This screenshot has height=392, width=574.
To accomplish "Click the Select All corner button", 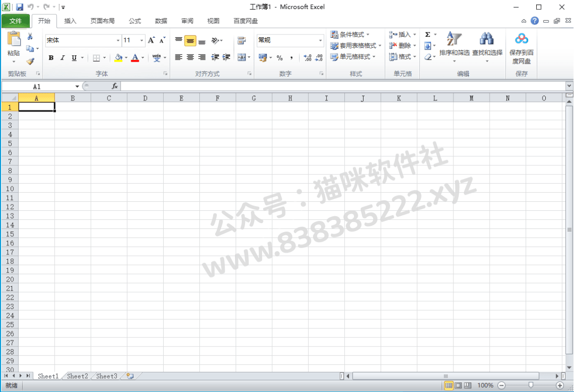I will click(x=10, y=98).
